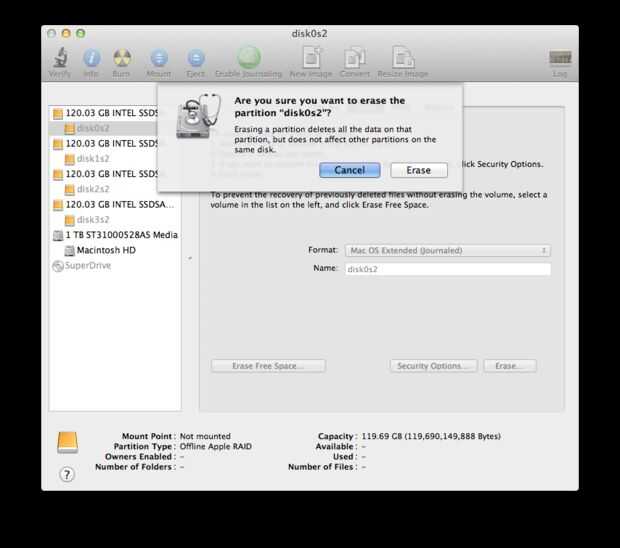Select the 120.03 GB INTEL drive above disk1s2
Screen dimensions: 620x548
tap(105, 144)
